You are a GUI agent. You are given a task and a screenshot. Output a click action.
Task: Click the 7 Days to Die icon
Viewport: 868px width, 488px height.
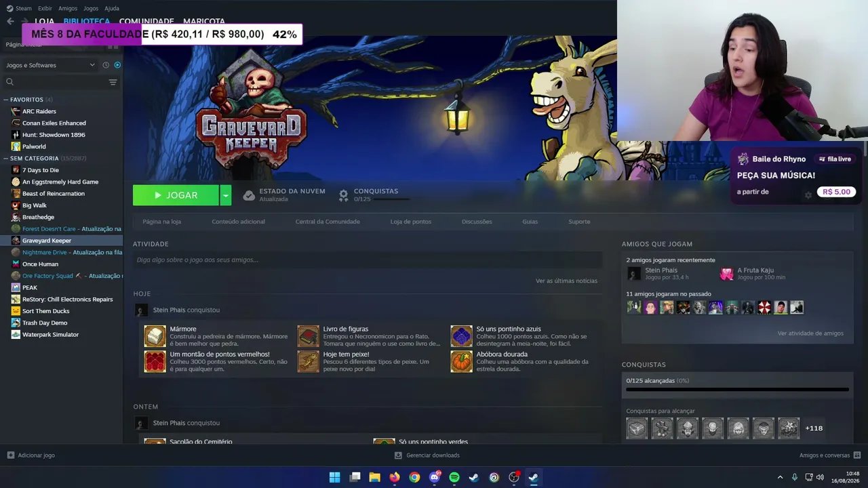point(16,170)
